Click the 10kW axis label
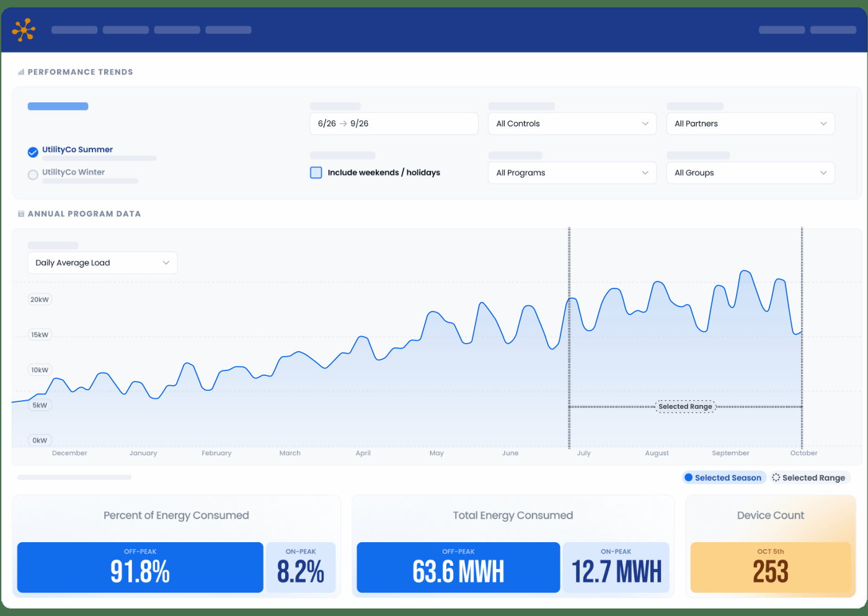 pyautogui.click(x=40, y=370)
